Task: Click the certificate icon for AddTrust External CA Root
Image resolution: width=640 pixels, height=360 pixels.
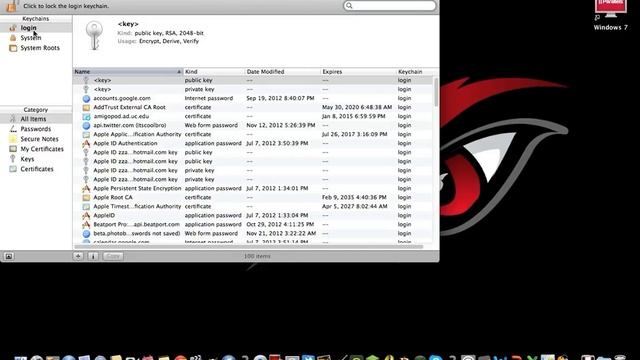Action: (86, 107)
